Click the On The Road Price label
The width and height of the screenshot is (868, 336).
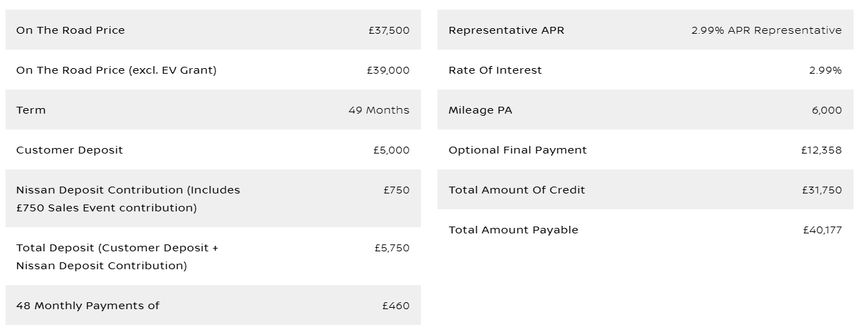pyautogui.click(x=70, y=30)
